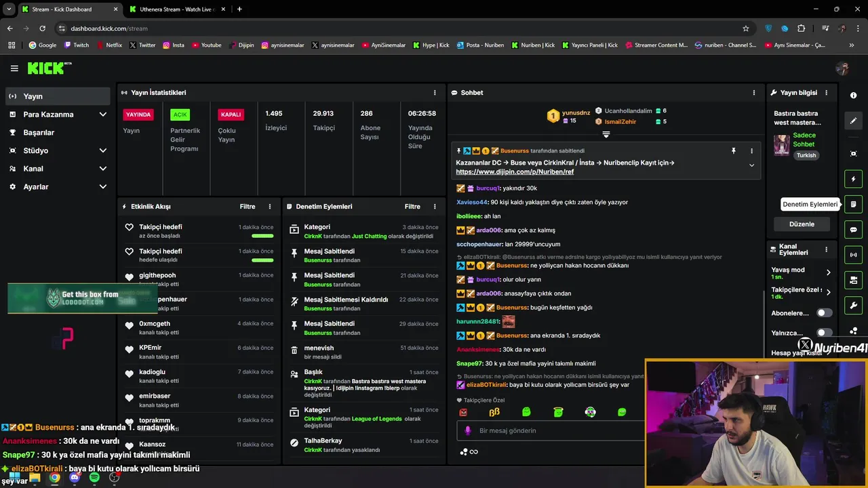Open Filtre in Etkinlik Akışı panel
This screenshot has width=868, height=488.
(x=248, y=207)
